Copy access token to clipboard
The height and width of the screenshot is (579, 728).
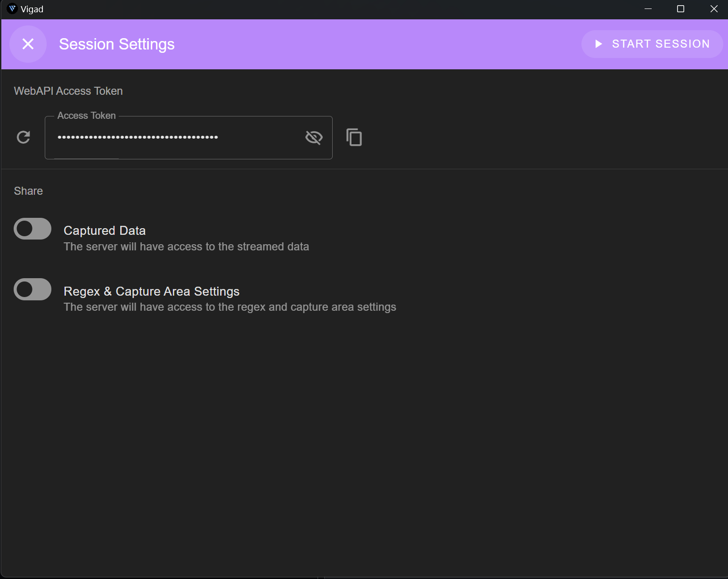coord(354,137)
